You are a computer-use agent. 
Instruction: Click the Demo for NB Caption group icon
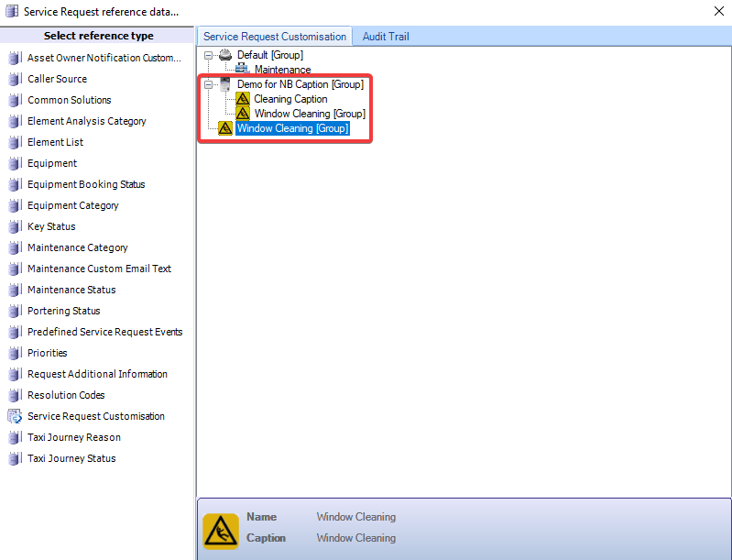click(225, 84)
